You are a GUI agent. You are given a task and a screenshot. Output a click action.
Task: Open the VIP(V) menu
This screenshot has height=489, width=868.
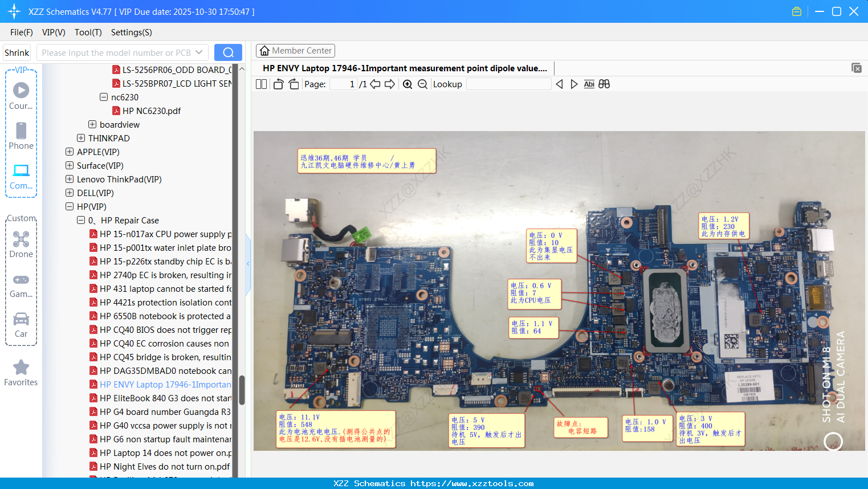pyautogui.click(x=54, y=32)
